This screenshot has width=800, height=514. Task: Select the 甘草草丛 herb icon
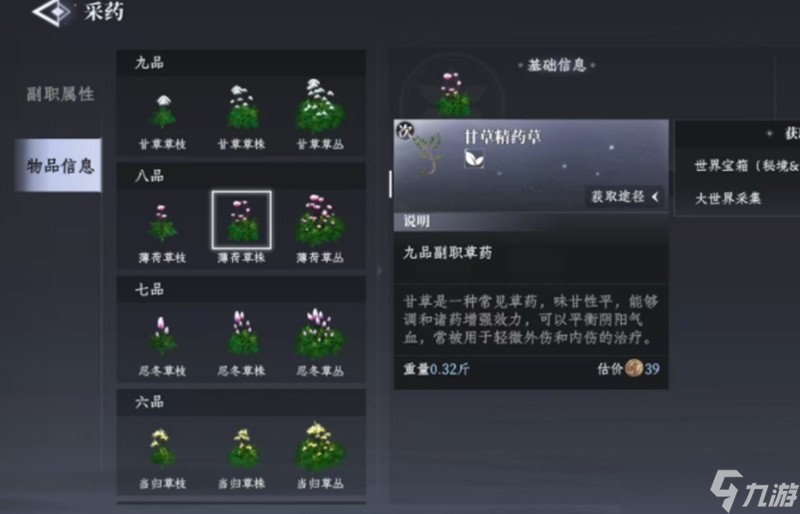[320, 106]
